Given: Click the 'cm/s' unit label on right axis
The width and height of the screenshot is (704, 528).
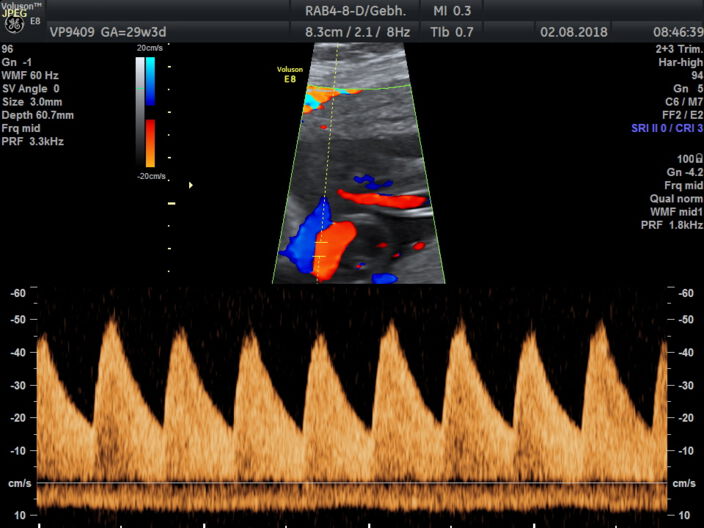Looking at the screenshot, I should (683, 484).
